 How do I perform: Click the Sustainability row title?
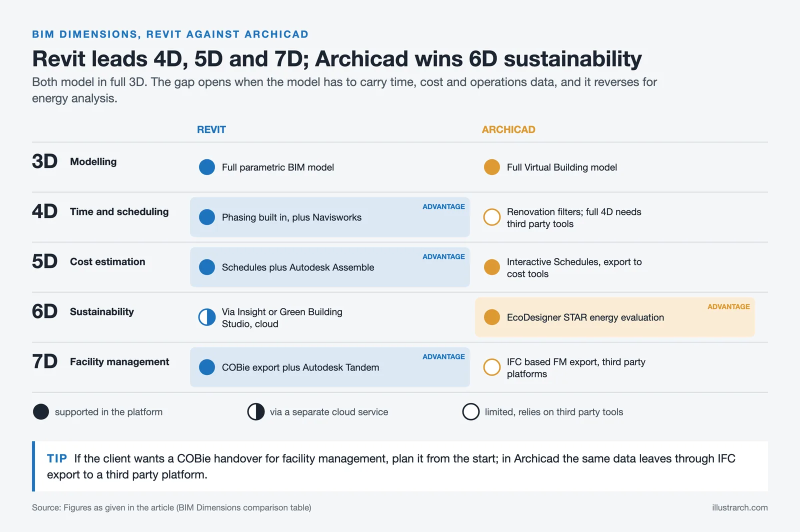[102, 312]
